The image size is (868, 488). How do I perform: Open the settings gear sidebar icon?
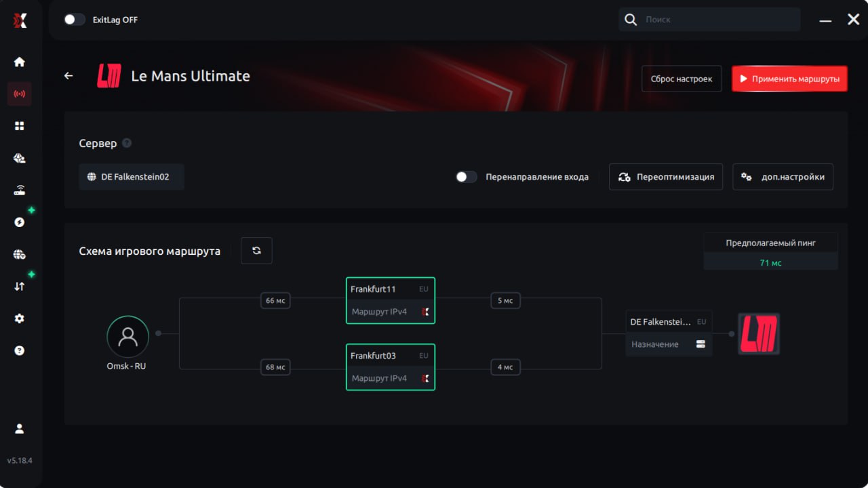click(20, 318)
